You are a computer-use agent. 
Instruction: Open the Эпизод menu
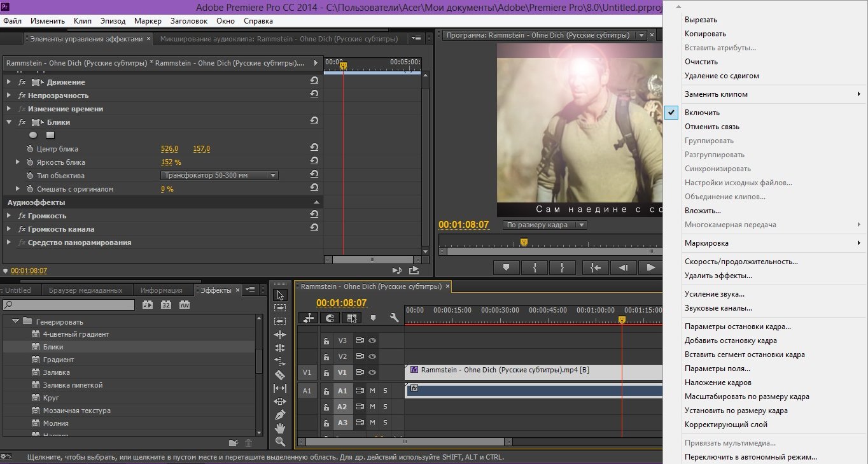pyautogui.click(x=112, y=21)
